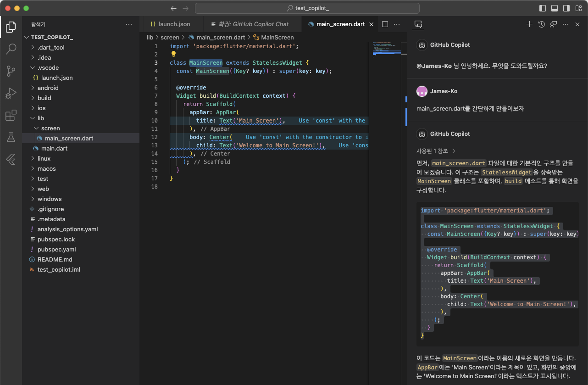The image size is (588, 385).
Task: Open Run and Debug view
Action: coord(11,93)
